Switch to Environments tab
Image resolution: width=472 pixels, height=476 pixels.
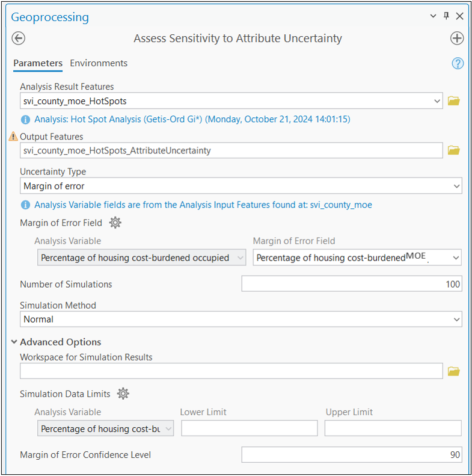pyautogui.click(x=99, y=63)
